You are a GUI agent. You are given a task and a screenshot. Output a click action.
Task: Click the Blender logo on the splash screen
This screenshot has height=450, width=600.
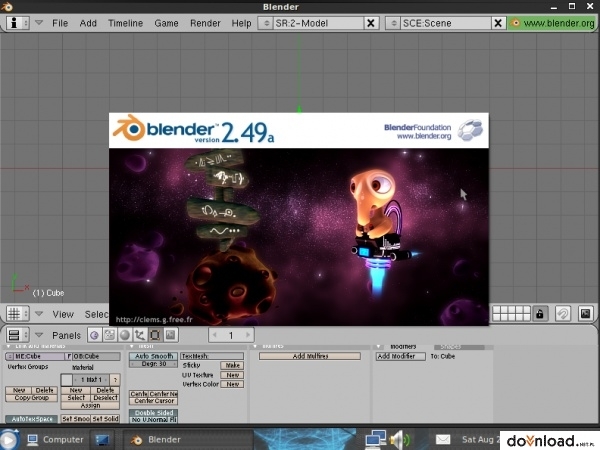click(129, 127)
